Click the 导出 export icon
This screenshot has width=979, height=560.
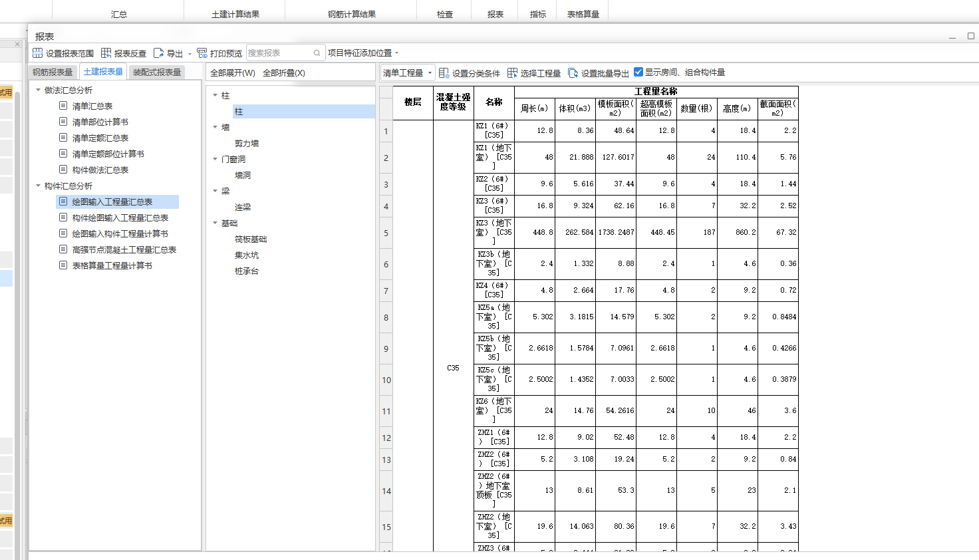click(x=158, y=53)
